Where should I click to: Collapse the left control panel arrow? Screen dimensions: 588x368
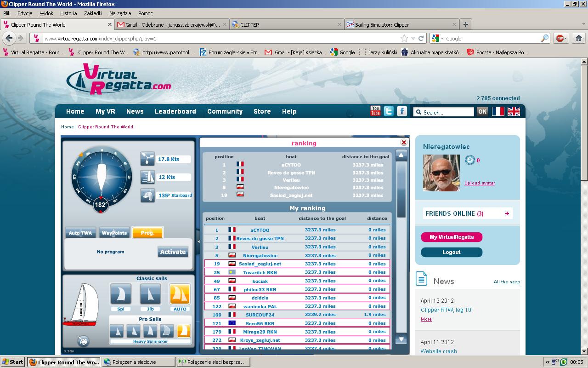198,241
